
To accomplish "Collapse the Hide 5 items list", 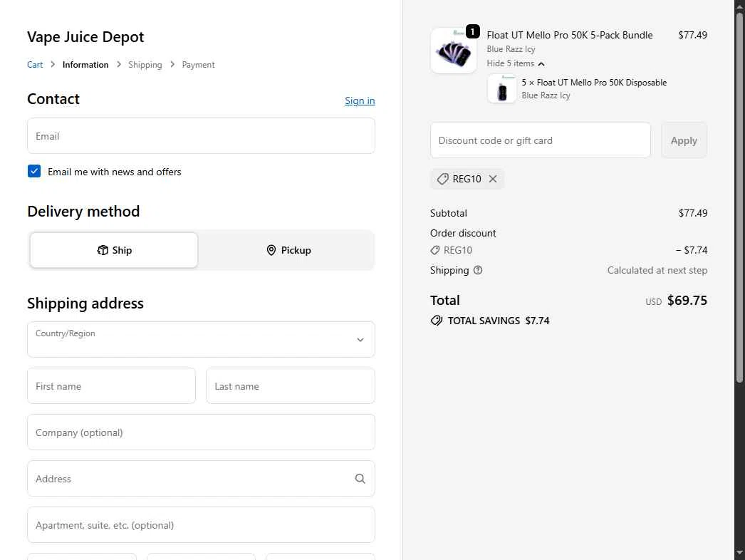I will tap(516, 63).
